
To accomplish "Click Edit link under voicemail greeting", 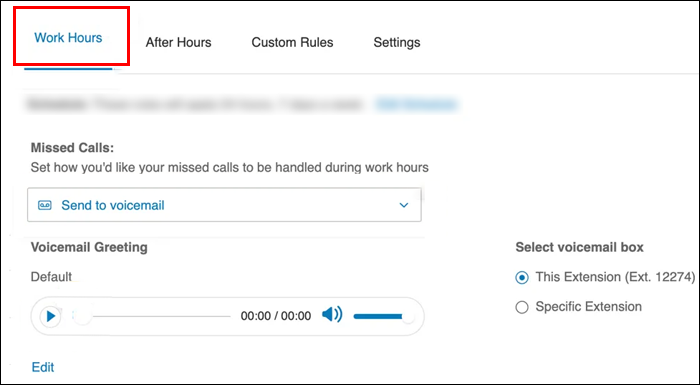I will coord(43,367).
